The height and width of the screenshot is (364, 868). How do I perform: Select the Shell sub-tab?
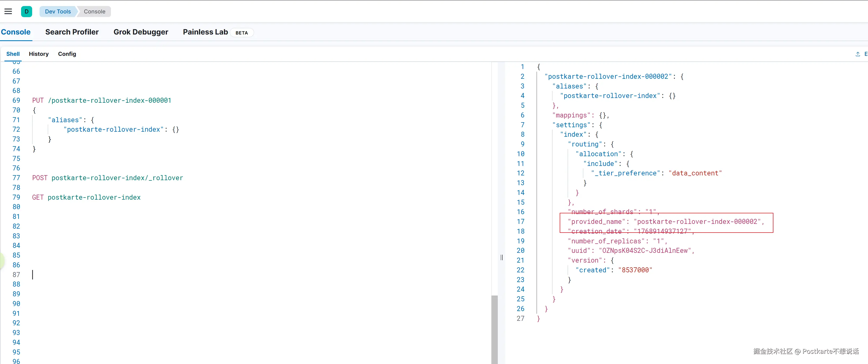click(x=13, y=54)
